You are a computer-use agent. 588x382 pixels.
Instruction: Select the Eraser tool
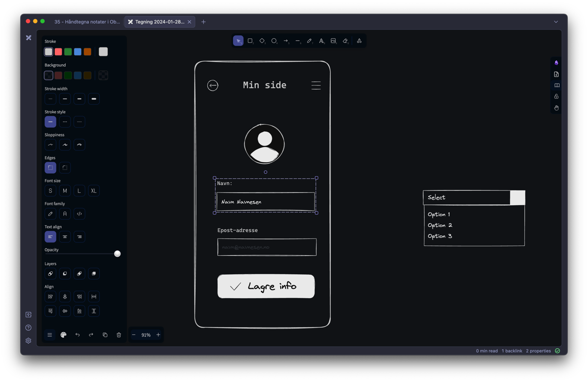point(345,41)
